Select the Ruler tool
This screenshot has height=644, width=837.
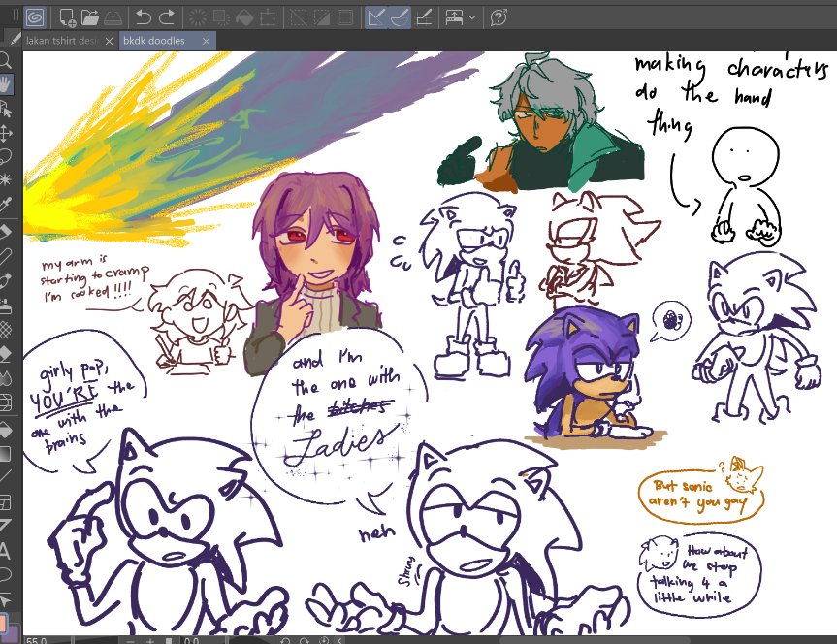click(x=6, y=526)
